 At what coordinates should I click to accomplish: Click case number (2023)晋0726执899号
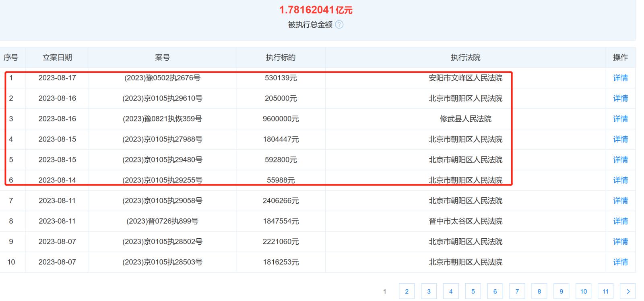click(x=162, y=221)
